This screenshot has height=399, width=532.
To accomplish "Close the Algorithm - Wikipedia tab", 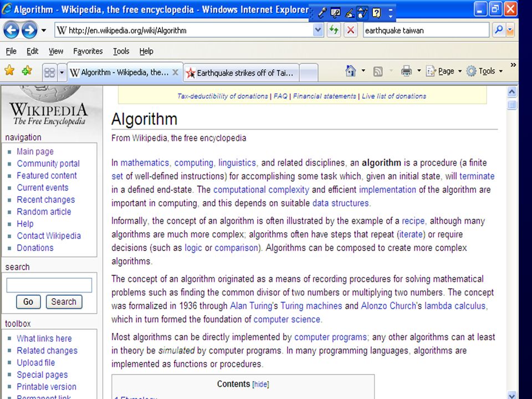I will tap(175, 72).
